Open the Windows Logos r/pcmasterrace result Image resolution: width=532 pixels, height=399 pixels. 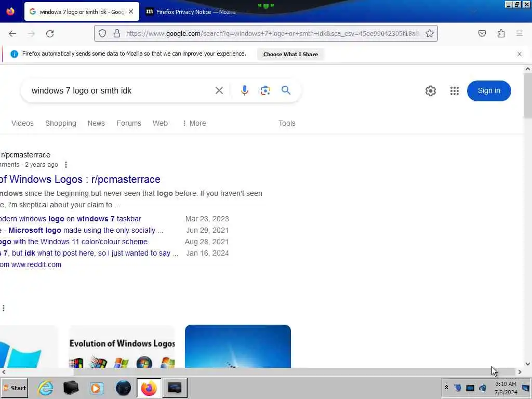80,179
